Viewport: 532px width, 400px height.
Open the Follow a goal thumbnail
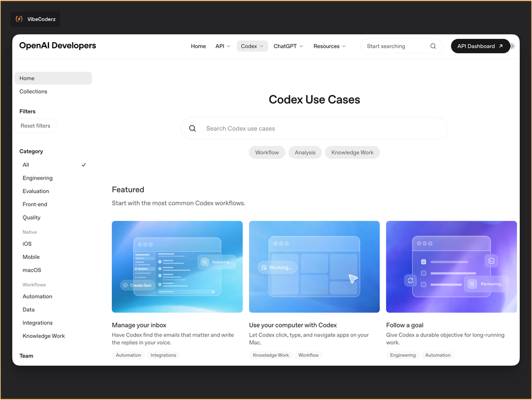451,267
